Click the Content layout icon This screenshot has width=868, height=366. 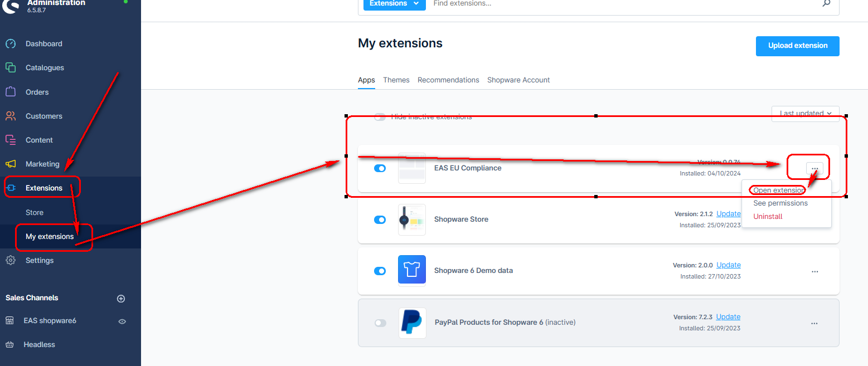coord(11,140)
